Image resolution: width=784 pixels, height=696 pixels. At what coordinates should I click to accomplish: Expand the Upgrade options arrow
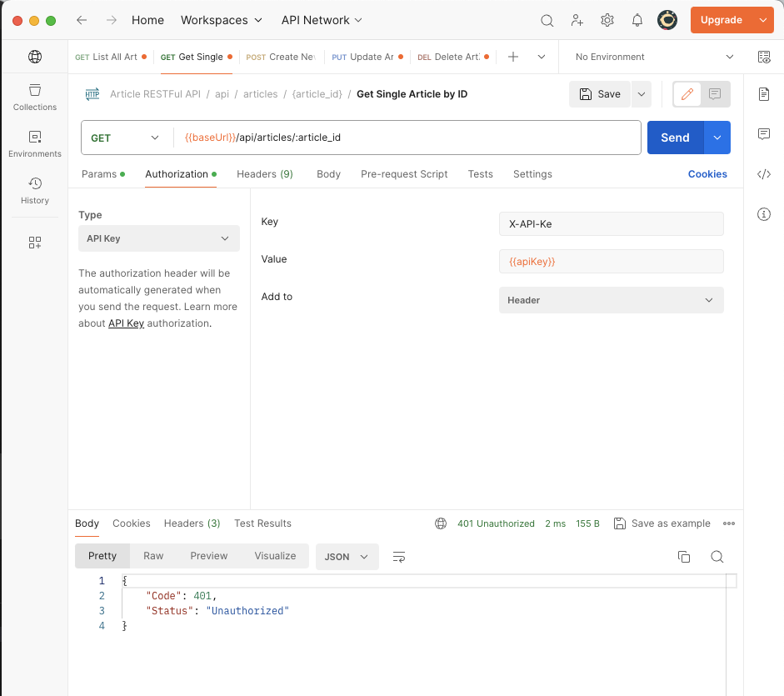coord(763,20)
